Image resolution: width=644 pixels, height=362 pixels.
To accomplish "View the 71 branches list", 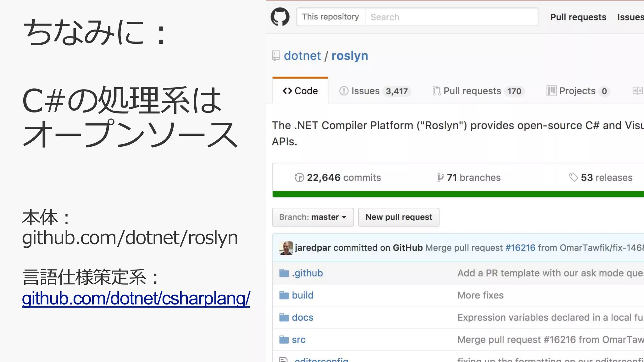I will [x=469, y=178].
